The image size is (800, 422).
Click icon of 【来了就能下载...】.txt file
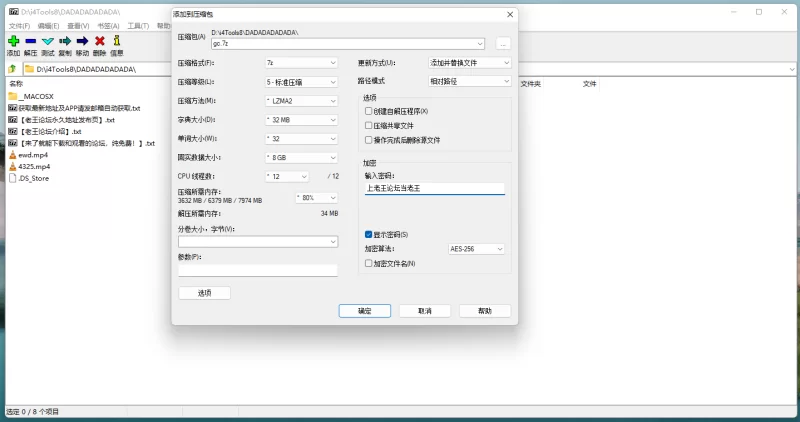[x=13, y=143]
